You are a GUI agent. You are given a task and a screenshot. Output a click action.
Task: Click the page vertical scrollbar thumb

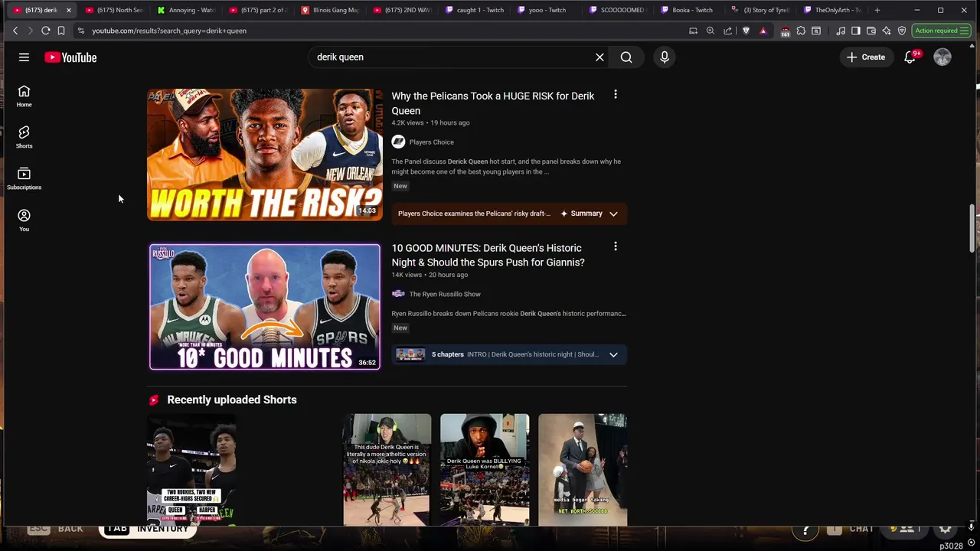[972, 227]
